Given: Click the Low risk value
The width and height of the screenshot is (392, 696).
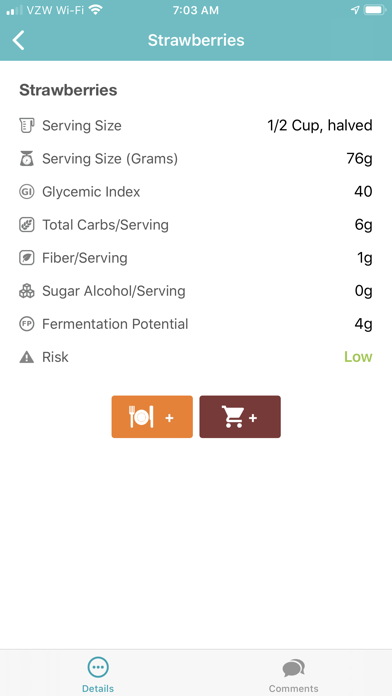Looking at the screenshot, I should 358,357.
